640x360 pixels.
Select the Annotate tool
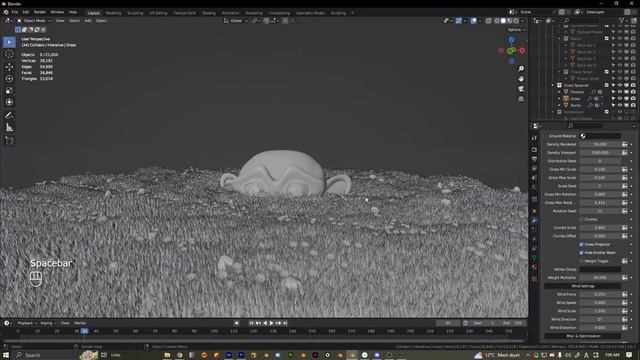(9, 116)
